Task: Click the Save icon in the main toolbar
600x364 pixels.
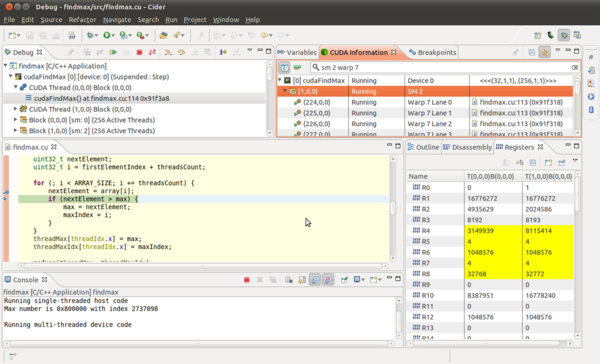Action: pyautogui.click(x=29, y=35)
